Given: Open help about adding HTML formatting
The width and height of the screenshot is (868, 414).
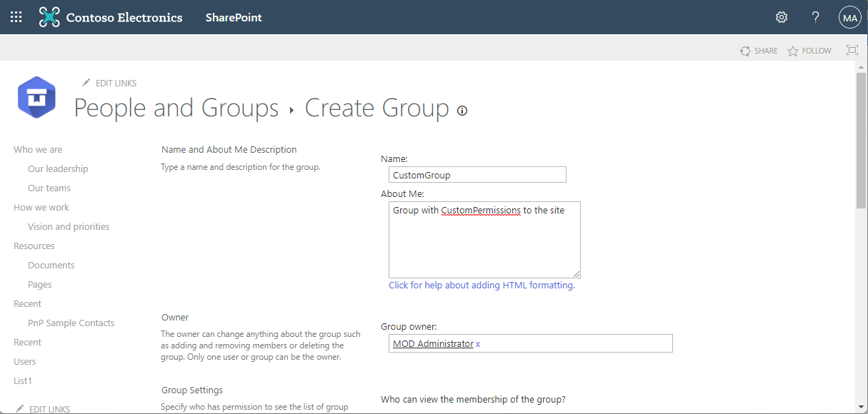Looking at the screenshot, I should (482, 285).
